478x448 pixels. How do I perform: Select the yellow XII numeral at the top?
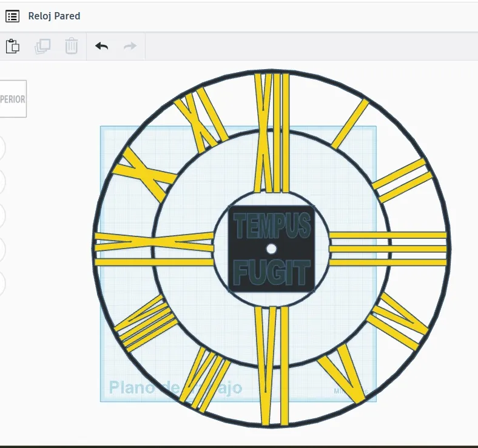(272, 133)
